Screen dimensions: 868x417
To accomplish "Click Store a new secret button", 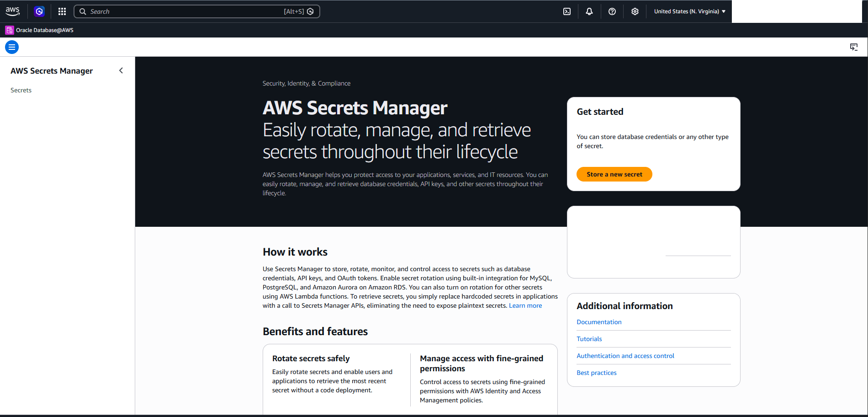I will click(x=614, y=174).
